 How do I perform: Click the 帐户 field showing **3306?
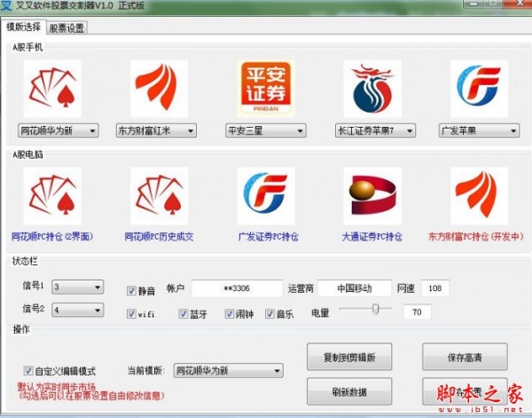pos(237,288)
